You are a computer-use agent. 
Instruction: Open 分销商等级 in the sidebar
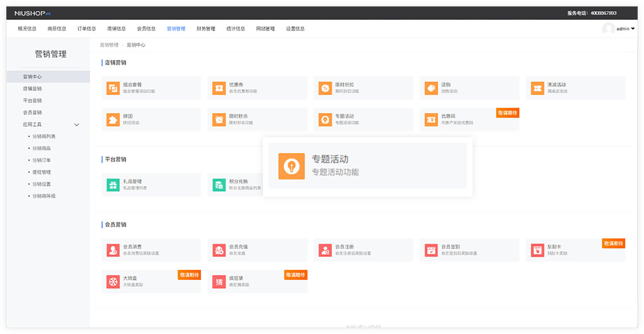click(x=44, y=196)
